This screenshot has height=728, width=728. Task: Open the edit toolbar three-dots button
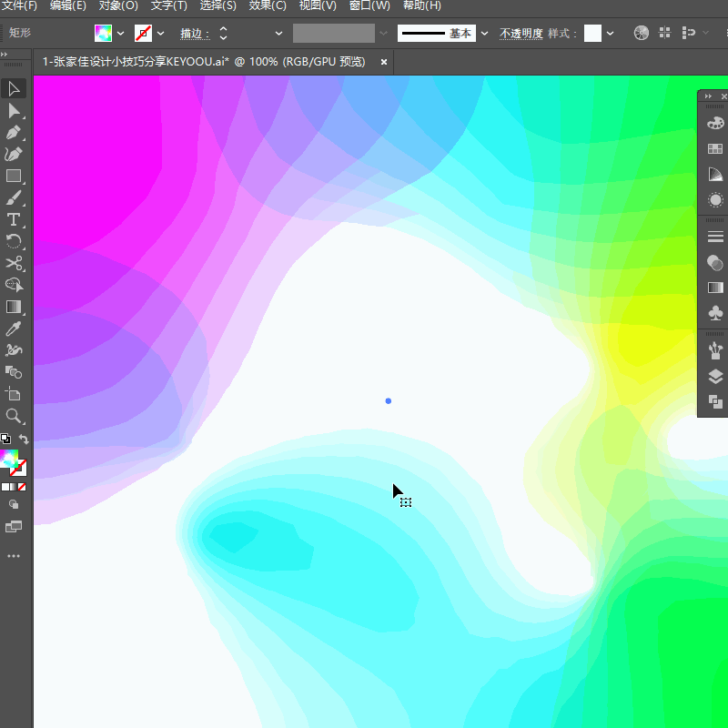click(x=14, y=556)
